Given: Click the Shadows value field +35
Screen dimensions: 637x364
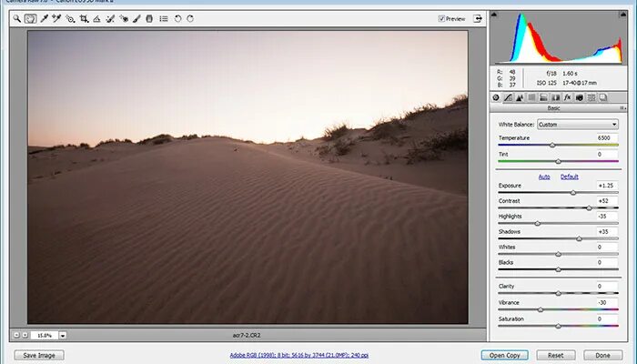Looking at the screenshot, I should coord(607,231).
